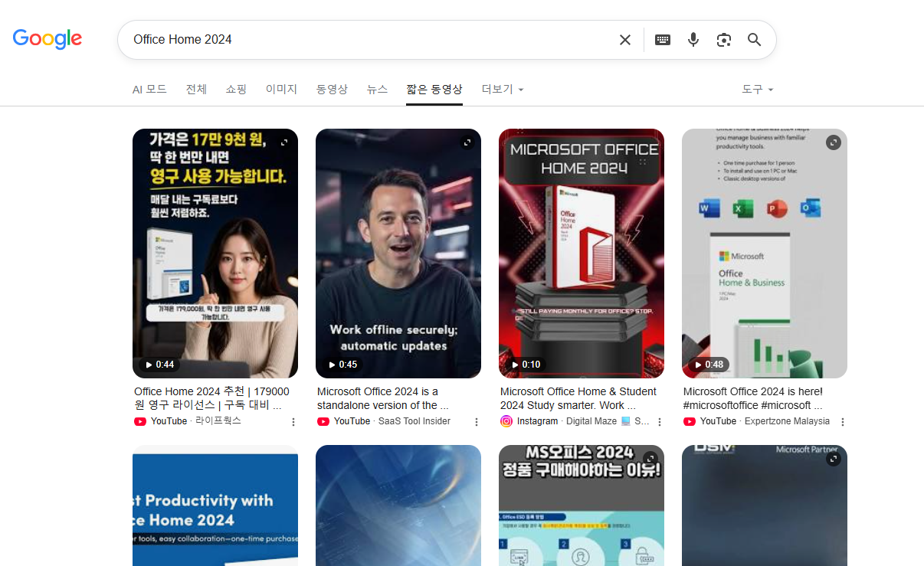924x566 pixels.
Task: Open Google Lens image search icon
Action: pyautogui.click(x=724, y=40)
